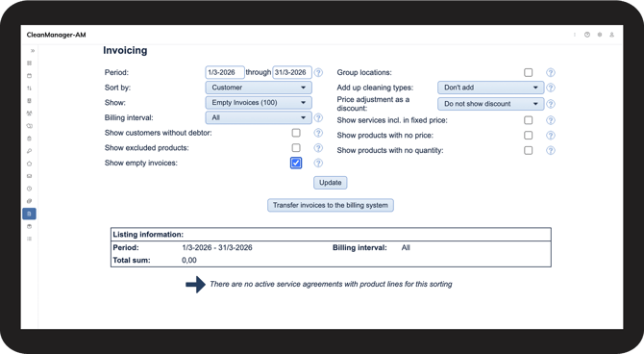
Task: Click the Listing information header text
Action: [x=148, y=235]
